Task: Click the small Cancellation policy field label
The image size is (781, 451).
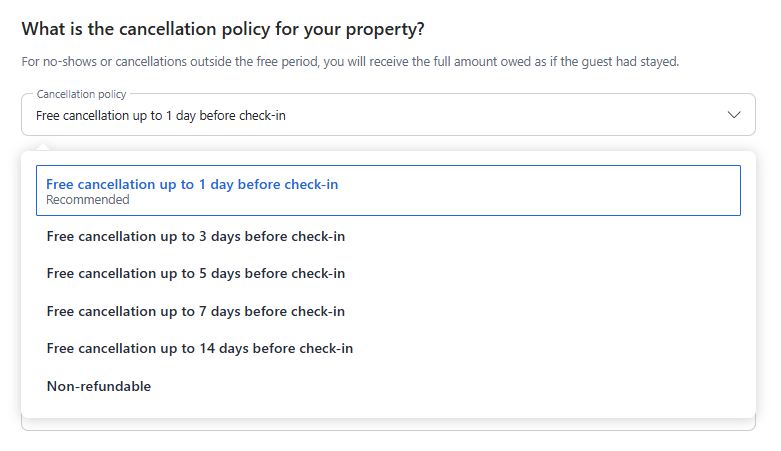Action: coord(82,94)
